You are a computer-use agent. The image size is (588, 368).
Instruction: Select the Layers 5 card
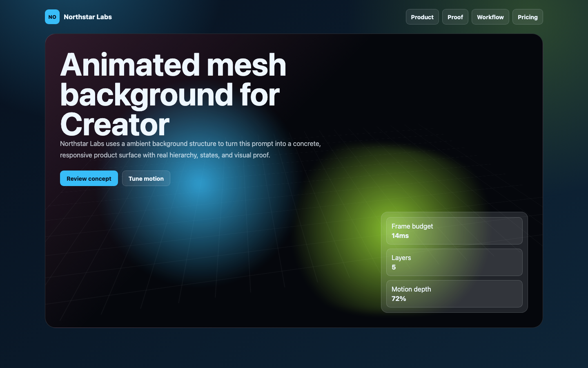tap(454, 262)
